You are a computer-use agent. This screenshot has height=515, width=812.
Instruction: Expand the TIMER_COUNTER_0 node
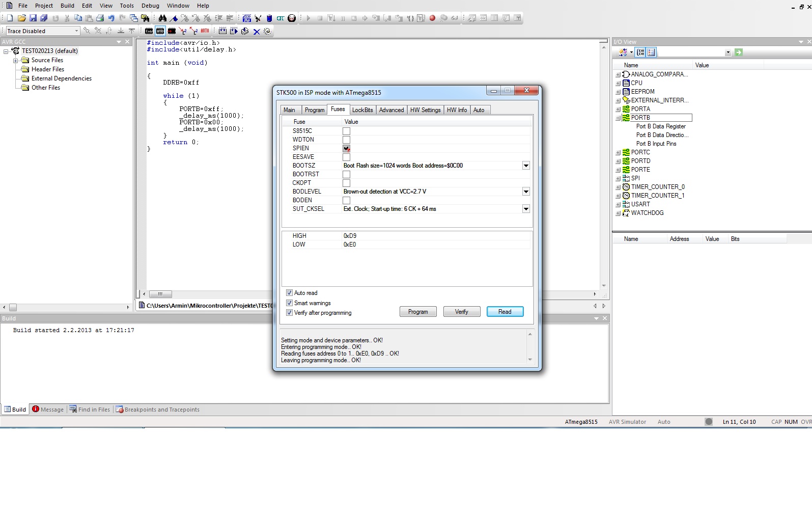pos(618,187)
